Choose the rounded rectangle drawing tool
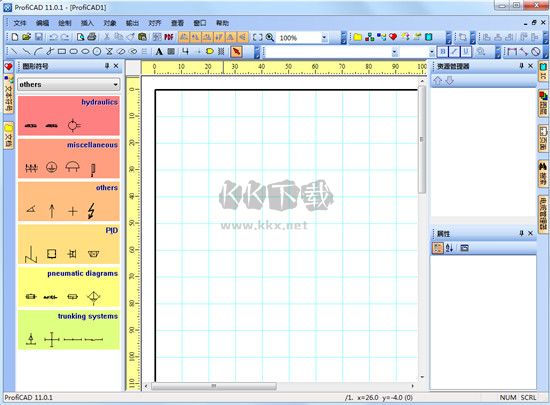This screenshot has width=550, height=405. [x=73, y=52]
